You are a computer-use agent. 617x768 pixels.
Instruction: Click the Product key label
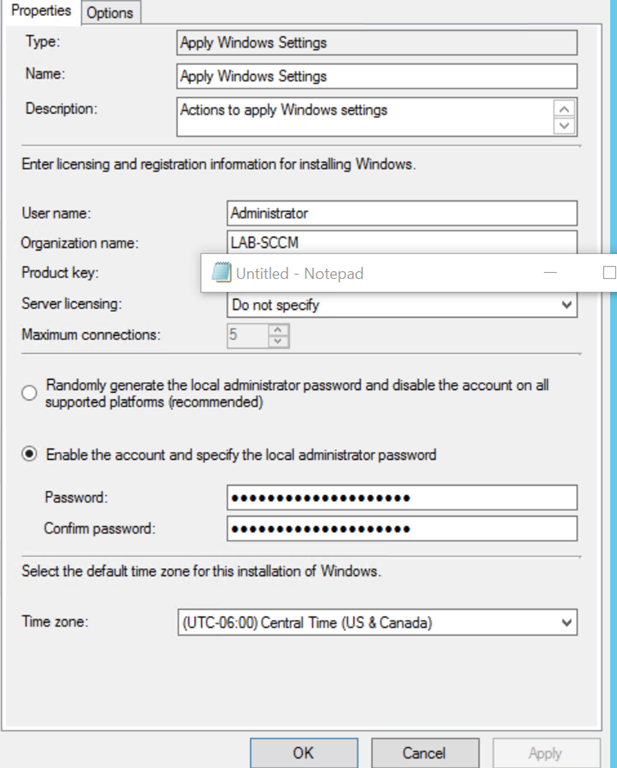[60, 272]
